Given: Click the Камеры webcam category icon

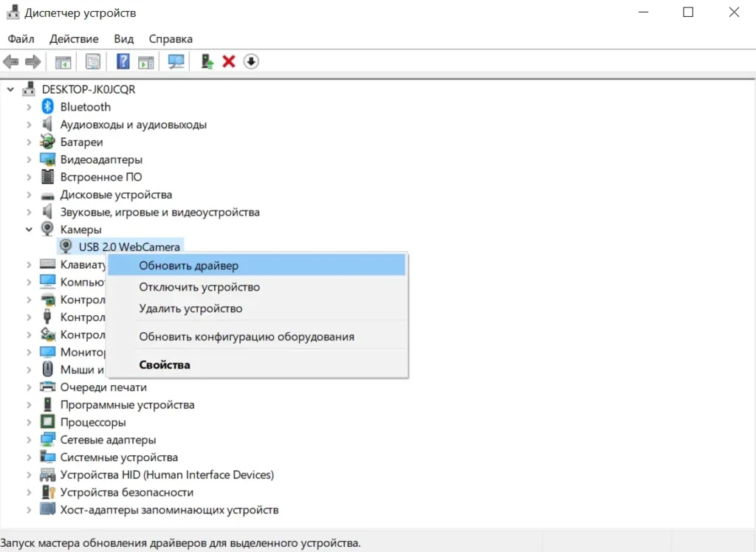Looking at the screenshot, I should click(47, 229).
